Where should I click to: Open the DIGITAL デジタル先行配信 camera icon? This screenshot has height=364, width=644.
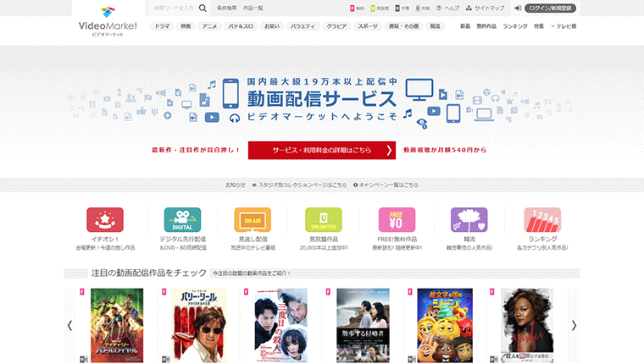pyautogui.click(x=182, y=220)
